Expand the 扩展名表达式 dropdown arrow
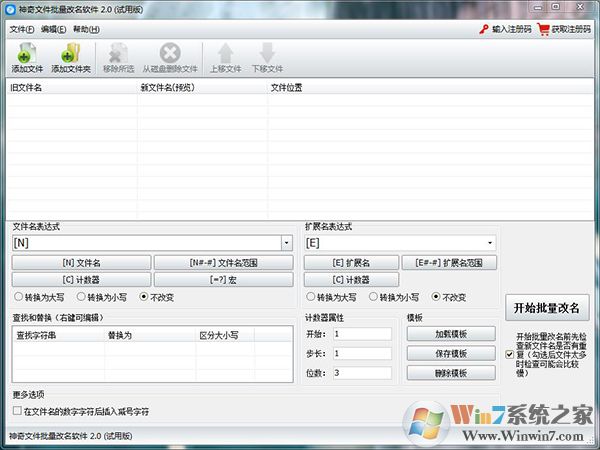This screenshot has height=450, width=600. (490, 243)
